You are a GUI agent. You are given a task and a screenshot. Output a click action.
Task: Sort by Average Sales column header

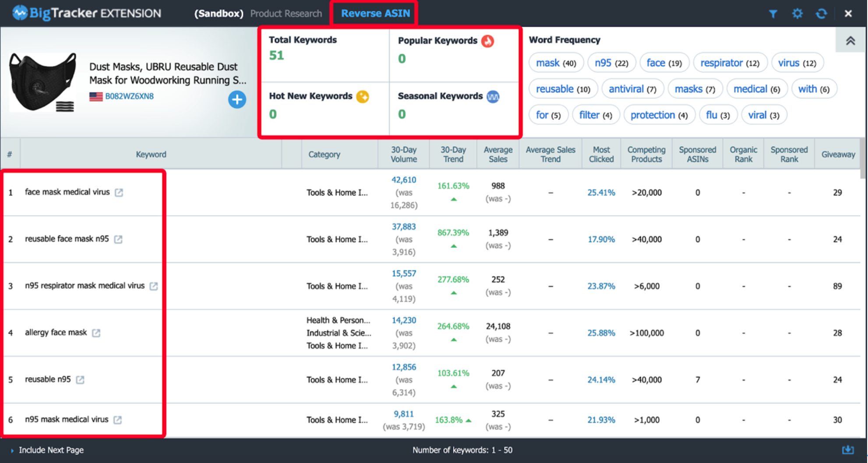pos(498,154)
